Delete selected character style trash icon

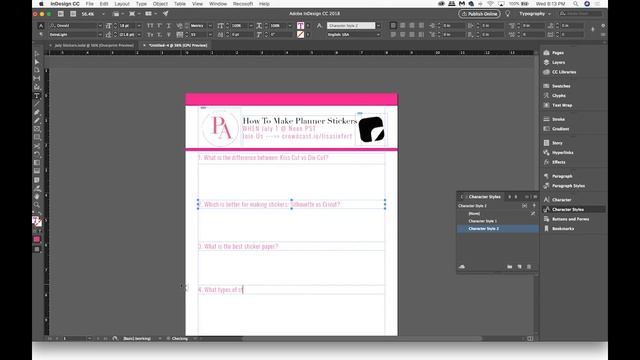click(x=529, y=267)
